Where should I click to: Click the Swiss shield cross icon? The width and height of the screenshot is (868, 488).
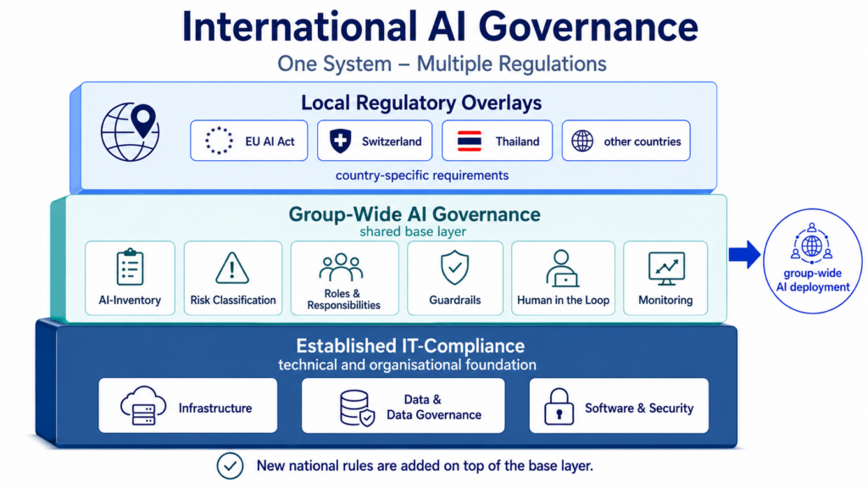(x=341, y=141)
